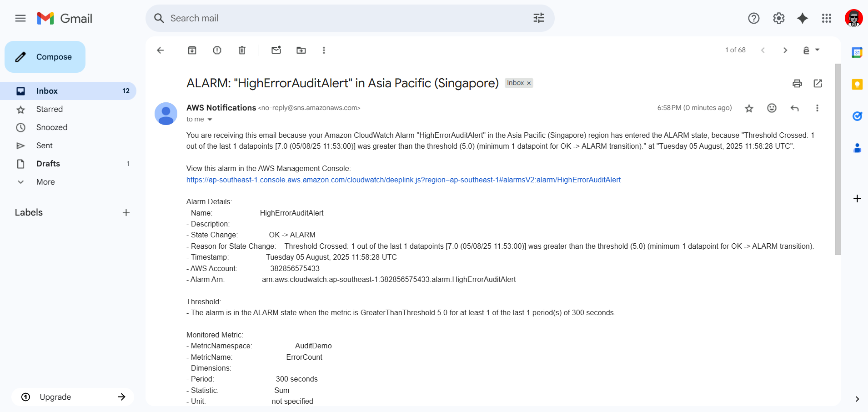868x412 pixels.
Task: Open Contacts side panel
Action: (x=857, y=148)
